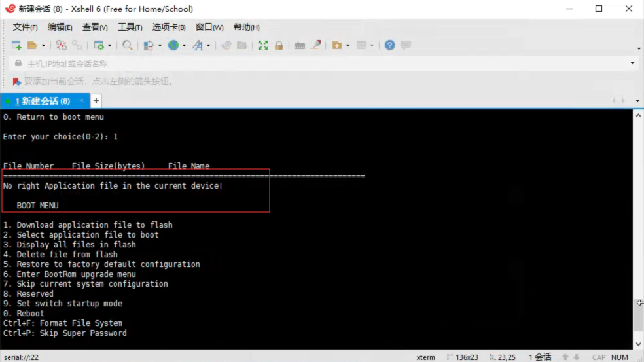Click the red bookmark arrow button
The image size is (644, 362).
click(16, 82)
